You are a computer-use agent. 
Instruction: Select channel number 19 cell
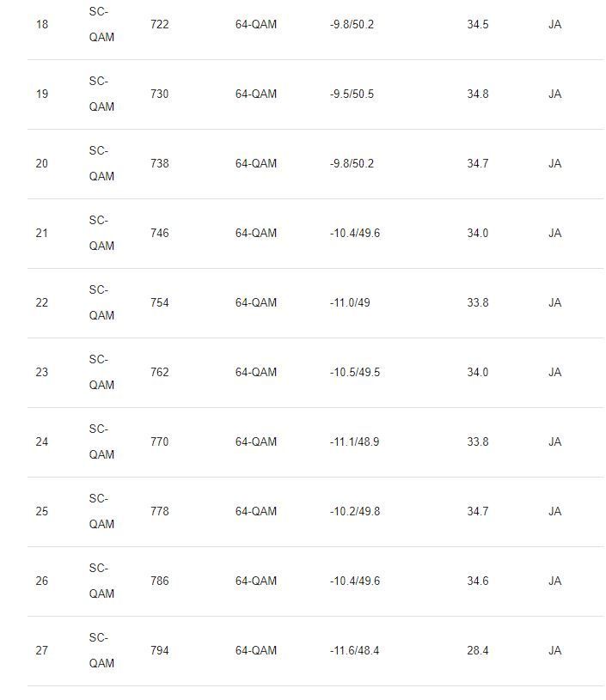[42, 94]
